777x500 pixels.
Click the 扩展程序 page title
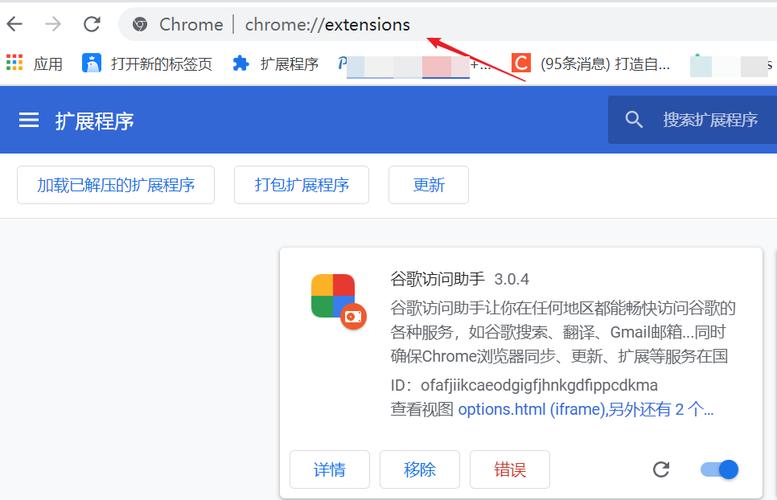(x=94, y=121)
